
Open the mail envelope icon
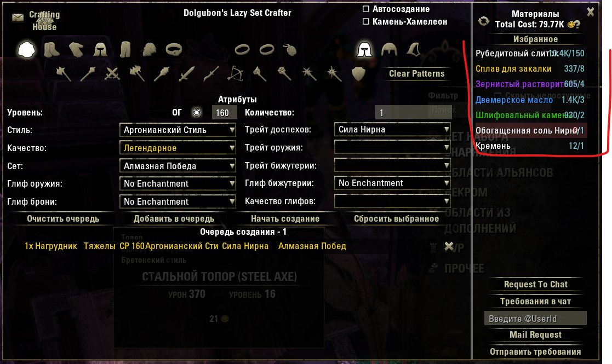pos(18,18)
